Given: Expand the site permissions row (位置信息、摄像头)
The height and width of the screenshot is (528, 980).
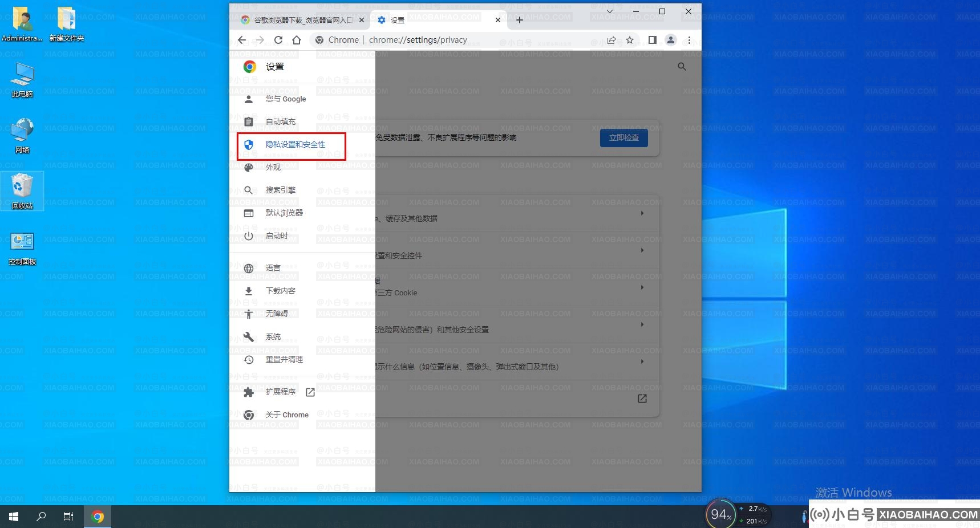Looking at the screenshot, I should [x=642, y=362].
